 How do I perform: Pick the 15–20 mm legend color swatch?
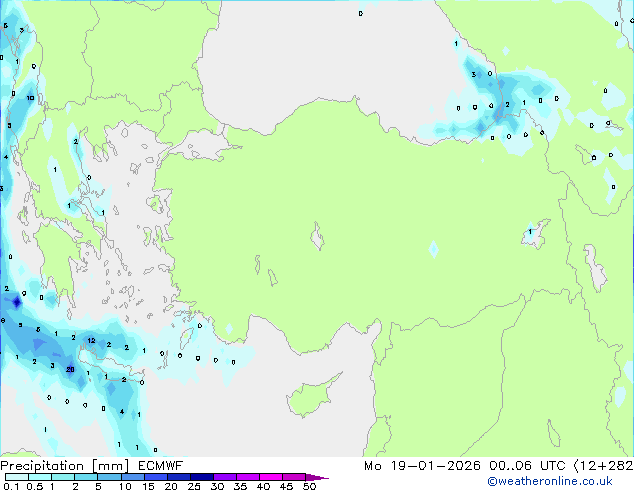155,477
